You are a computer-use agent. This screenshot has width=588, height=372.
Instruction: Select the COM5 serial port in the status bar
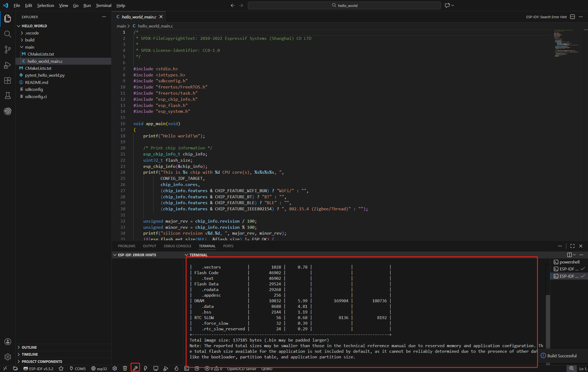(78, 368)
